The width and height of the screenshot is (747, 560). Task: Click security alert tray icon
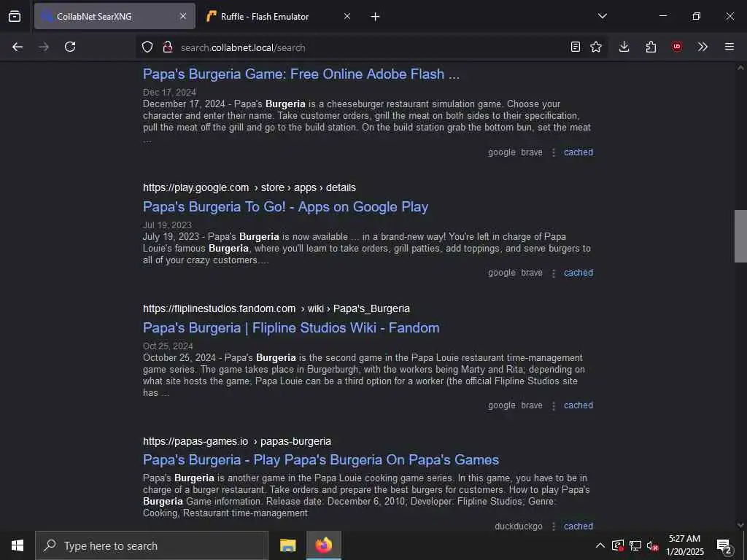[x=618, y=545]
